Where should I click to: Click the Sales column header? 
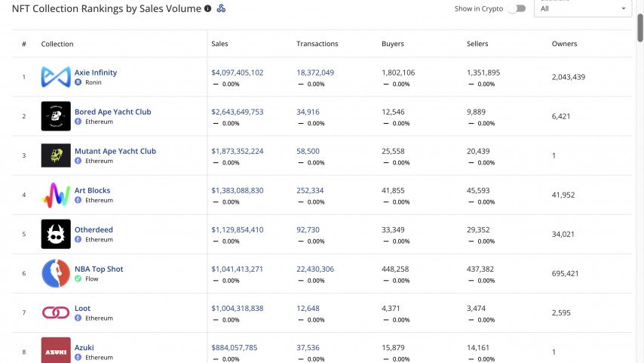(220, 44)
